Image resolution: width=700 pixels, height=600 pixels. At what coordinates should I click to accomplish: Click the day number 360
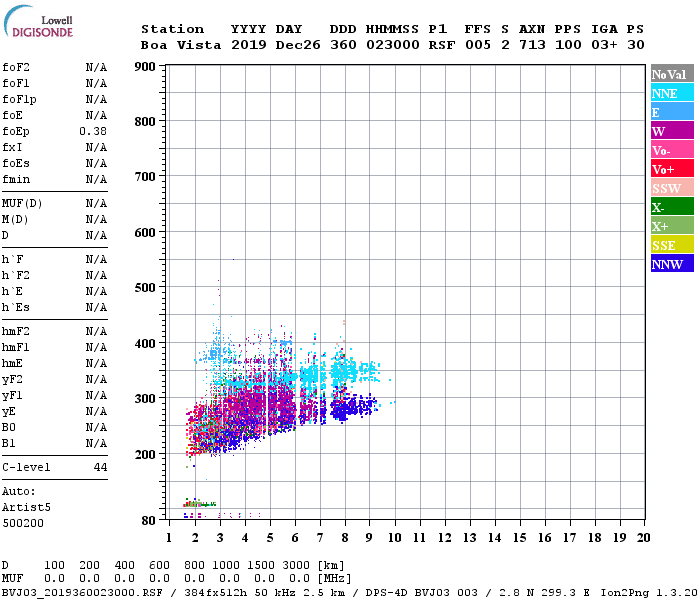click(343, 45)
